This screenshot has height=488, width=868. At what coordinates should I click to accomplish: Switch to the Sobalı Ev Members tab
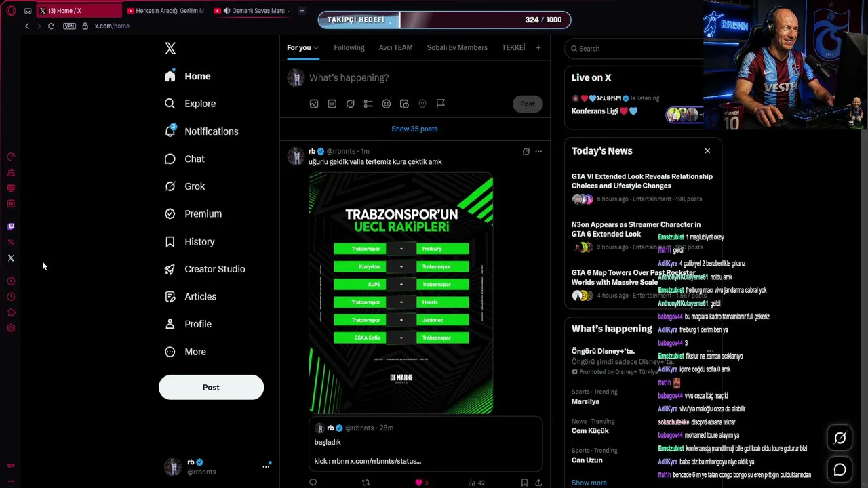tap(457, 47)
